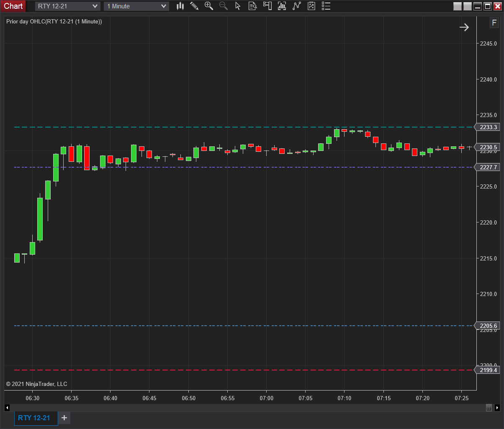
Task: Open the Chart menu
Action: 13,6
